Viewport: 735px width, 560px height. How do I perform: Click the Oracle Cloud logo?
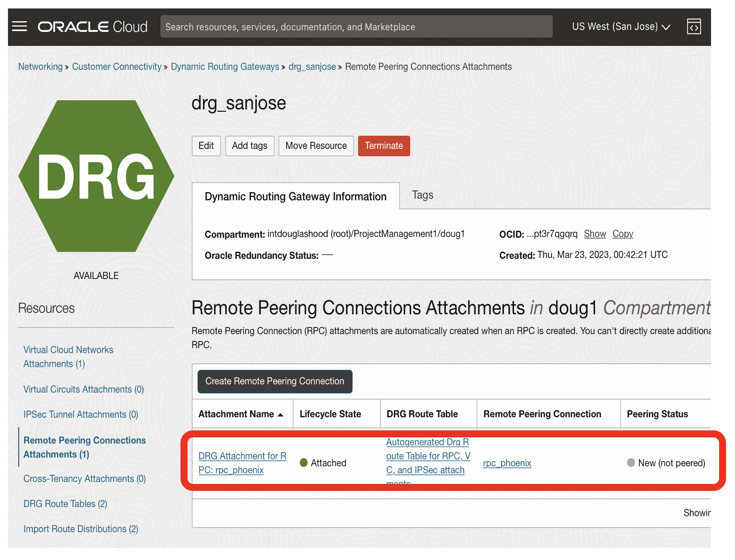(93, 27)
